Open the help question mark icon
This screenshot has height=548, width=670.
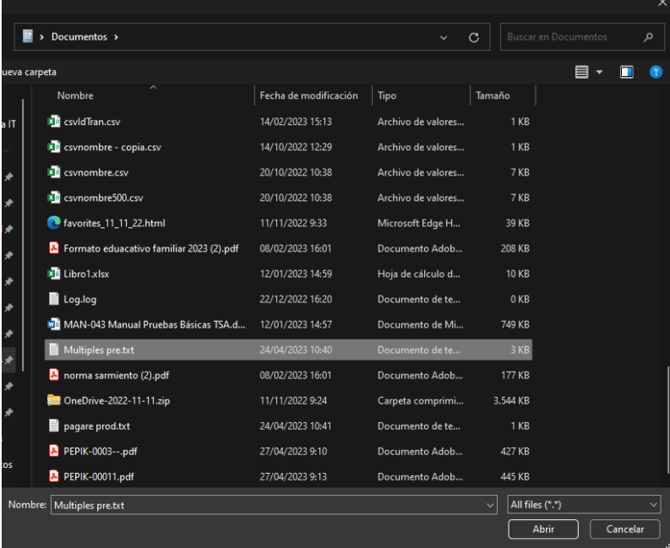coord(655,72)
